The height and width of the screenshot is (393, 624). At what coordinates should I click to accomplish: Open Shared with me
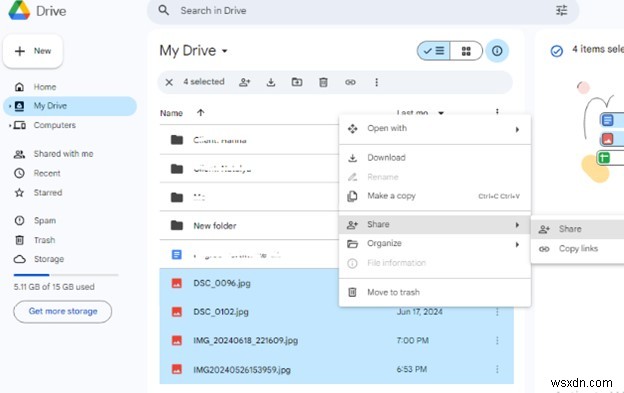63,154
